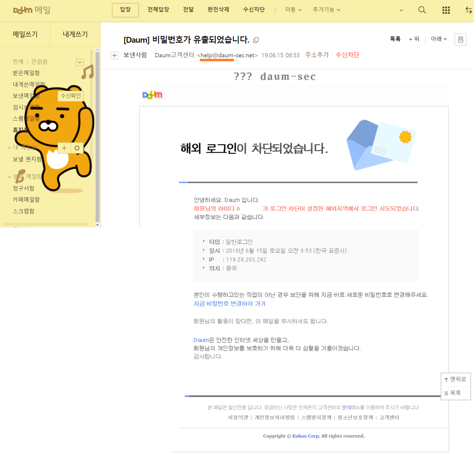This screenshot has width=476, height=454.
Task: Click the envelope illustration in the email
Action: coord(381,145)
